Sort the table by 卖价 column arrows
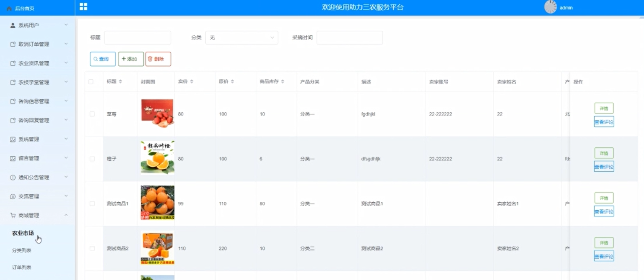This screenshot has height=280, width=644. tap(192, 81)
